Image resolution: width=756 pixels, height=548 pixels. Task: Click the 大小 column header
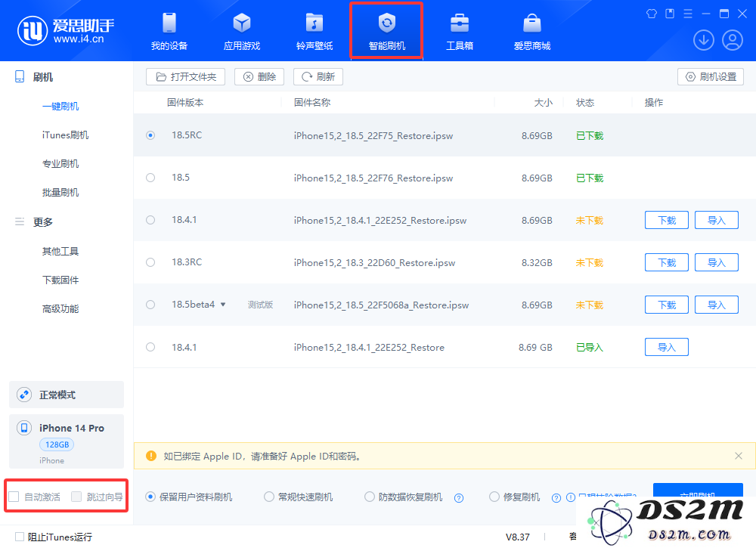click(x=544, y=103)
